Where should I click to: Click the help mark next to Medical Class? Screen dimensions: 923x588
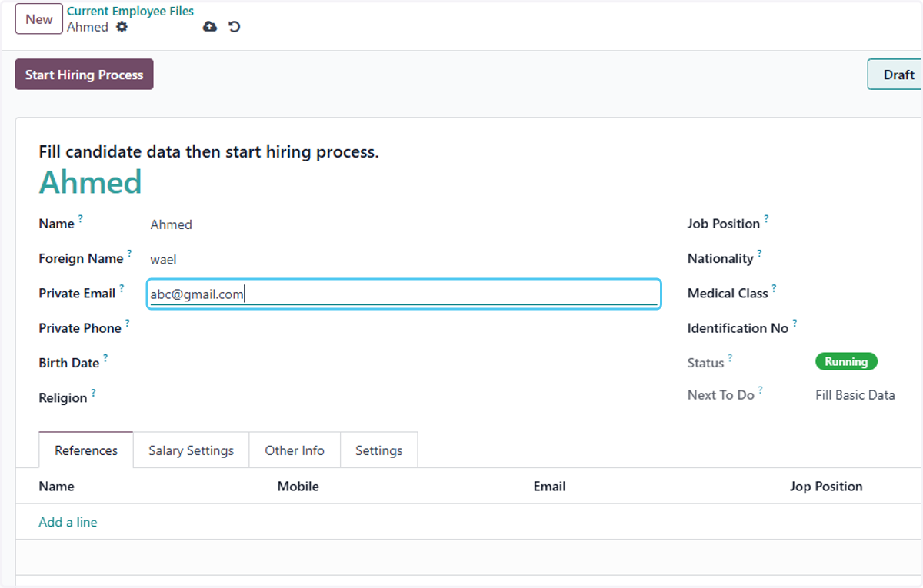tap(774, 288)
